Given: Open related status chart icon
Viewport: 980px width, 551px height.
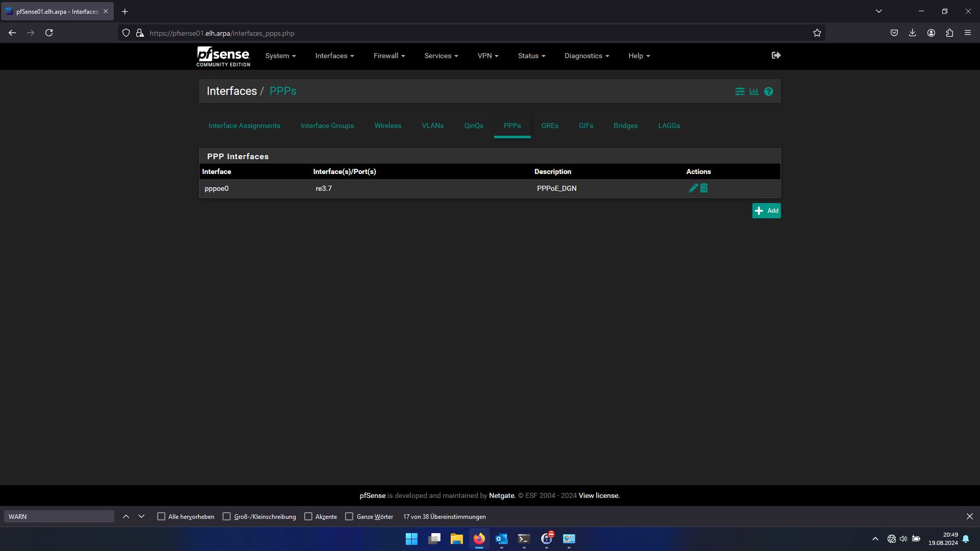Looking at the screenshot, I should (754, 91).
